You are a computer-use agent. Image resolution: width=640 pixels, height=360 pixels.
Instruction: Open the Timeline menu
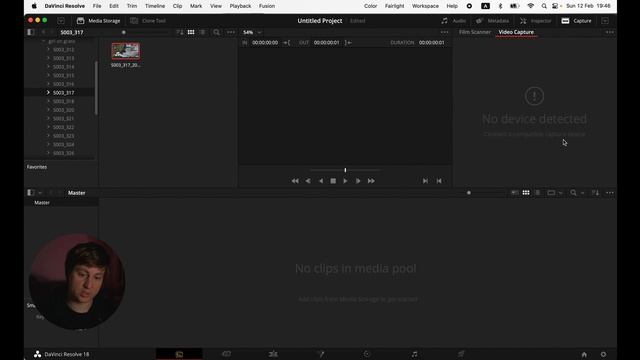pos(155,6)
